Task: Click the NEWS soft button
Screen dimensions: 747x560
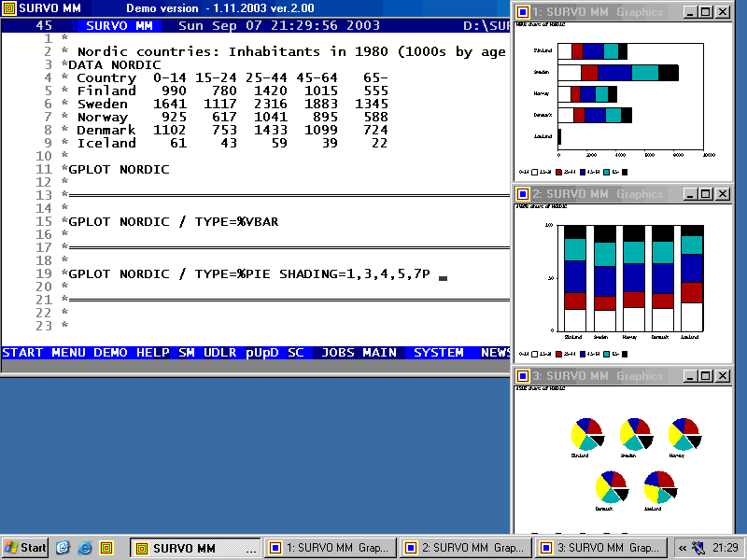Action: (x=496, y=353)
